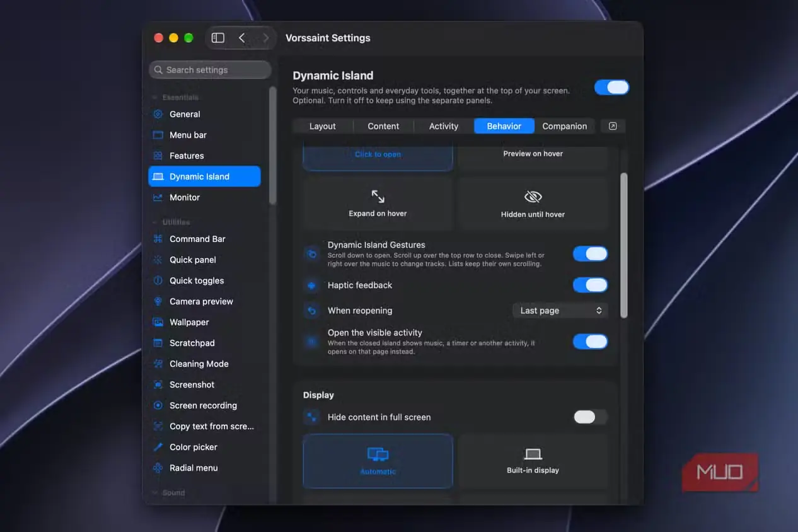Image resolution: width=798 pixels, height=532 pixels.
Task: Click the Radial menu icon
Action: coord(158,468)
